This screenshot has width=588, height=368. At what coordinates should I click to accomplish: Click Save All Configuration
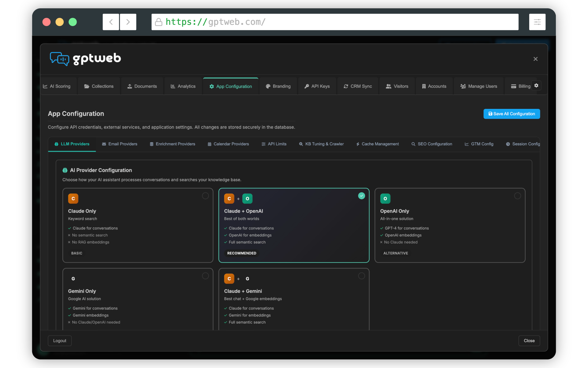(x=512, y=114)
